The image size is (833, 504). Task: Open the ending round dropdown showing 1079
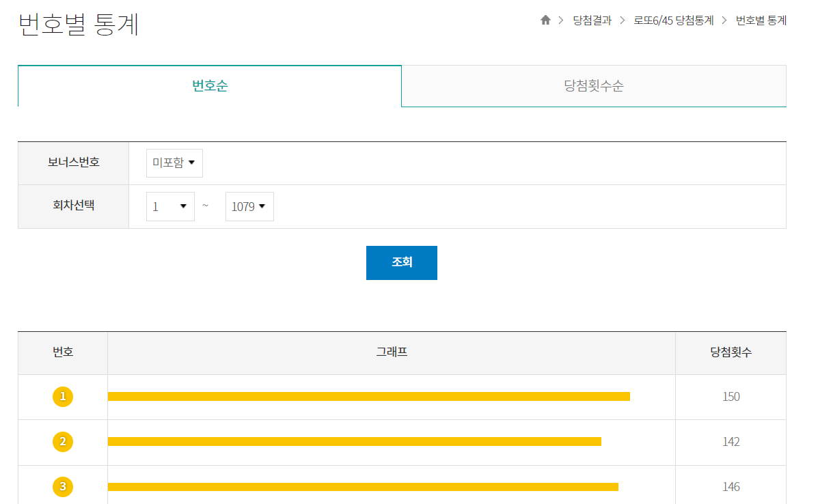(x=249, y=206)
